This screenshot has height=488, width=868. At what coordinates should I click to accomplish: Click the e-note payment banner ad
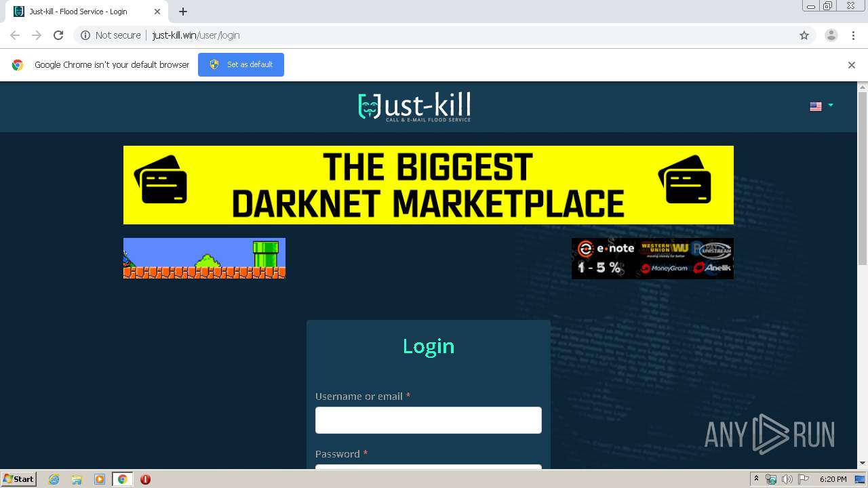652,258
